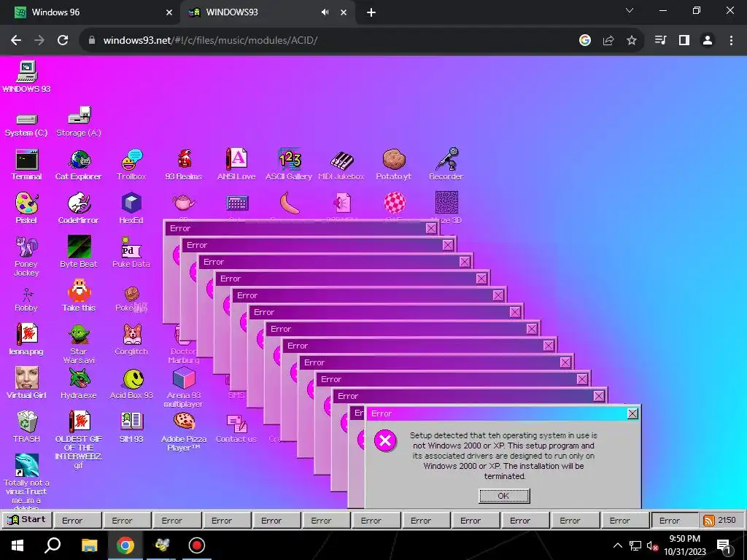Reload the windows93.net page
This screenshot has width=747, height=560.
pos(63,41)
